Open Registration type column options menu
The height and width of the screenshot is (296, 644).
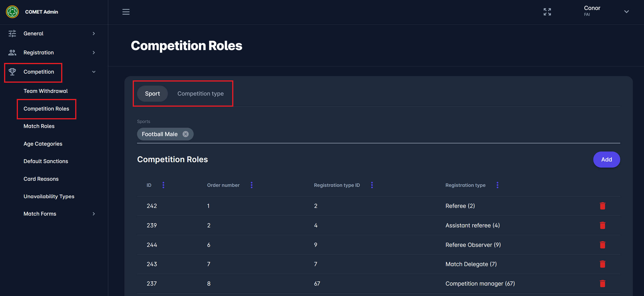(x=497, y=185)
